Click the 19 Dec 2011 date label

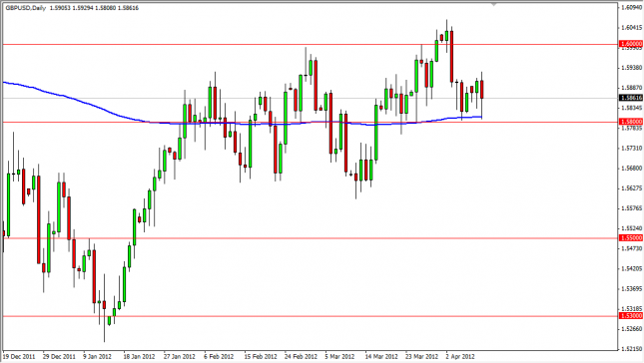click(x=19, y=356)
